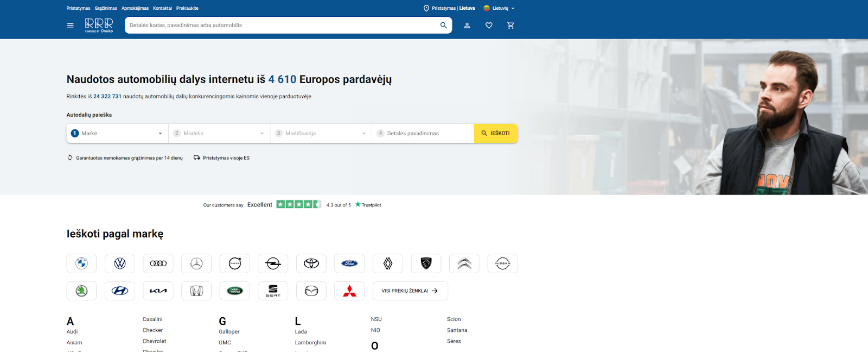This screenshot has height=352, width=868.
Task: Click the yellow IEŠKOTI search button
Action: click(x=496, y=133)
